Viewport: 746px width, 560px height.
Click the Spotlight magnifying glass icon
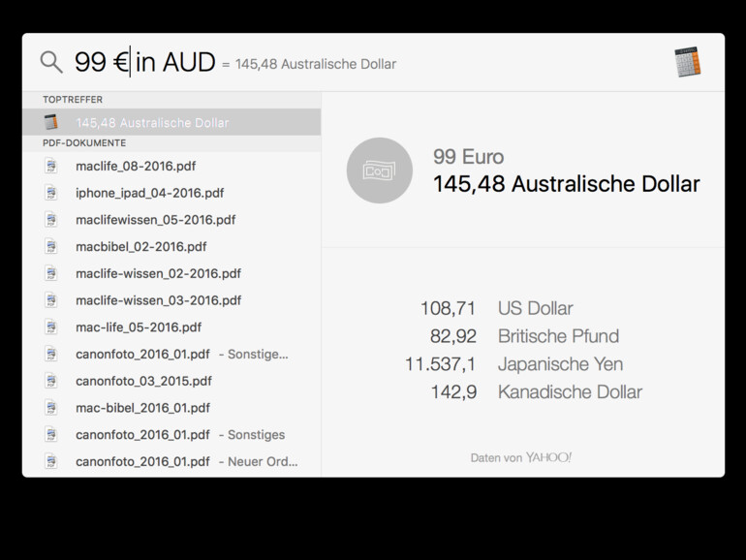[x=51, y=63]
